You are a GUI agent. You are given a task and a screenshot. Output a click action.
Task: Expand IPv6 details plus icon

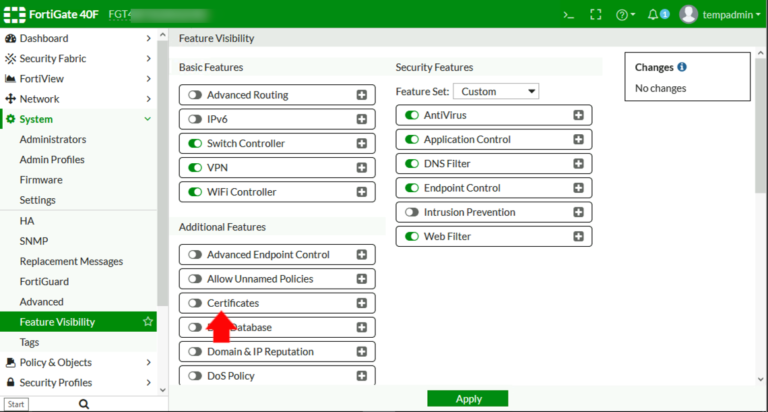[x=361, y=119]
